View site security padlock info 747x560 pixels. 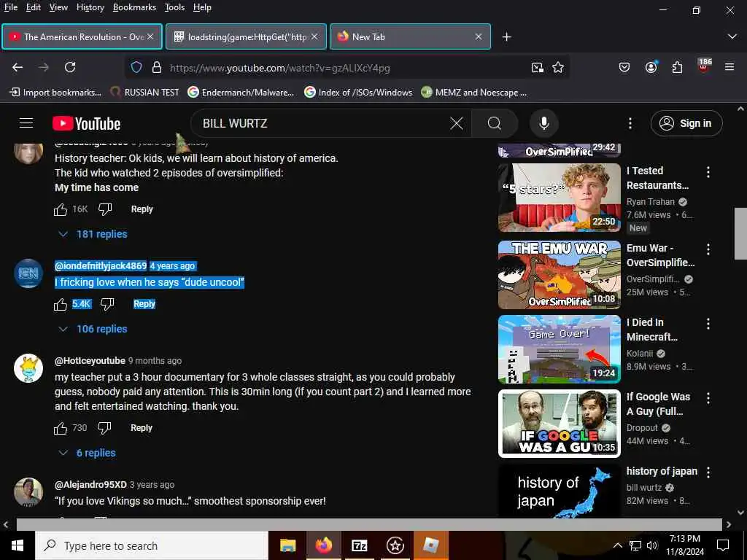tap(157, 68)
